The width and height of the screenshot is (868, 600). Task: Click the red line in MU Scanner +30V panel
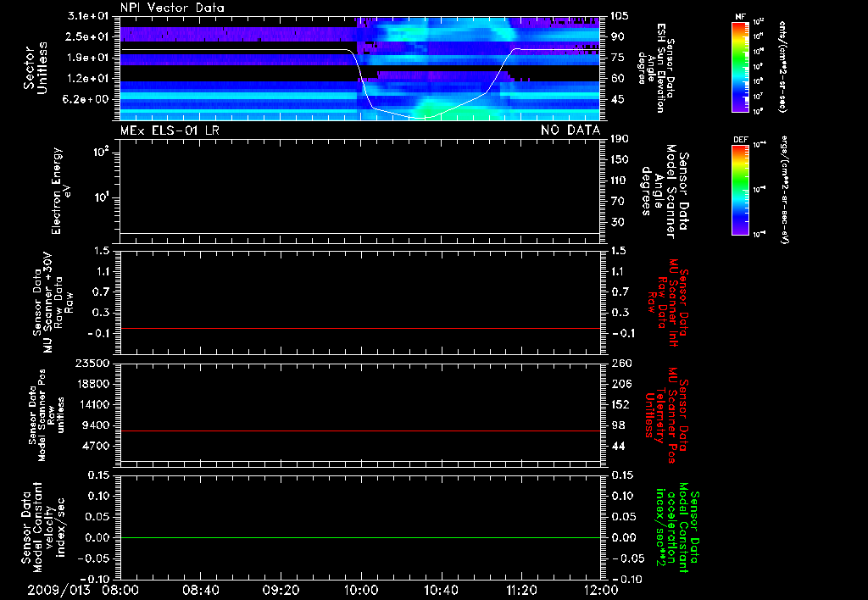click(x=360, y=329)
